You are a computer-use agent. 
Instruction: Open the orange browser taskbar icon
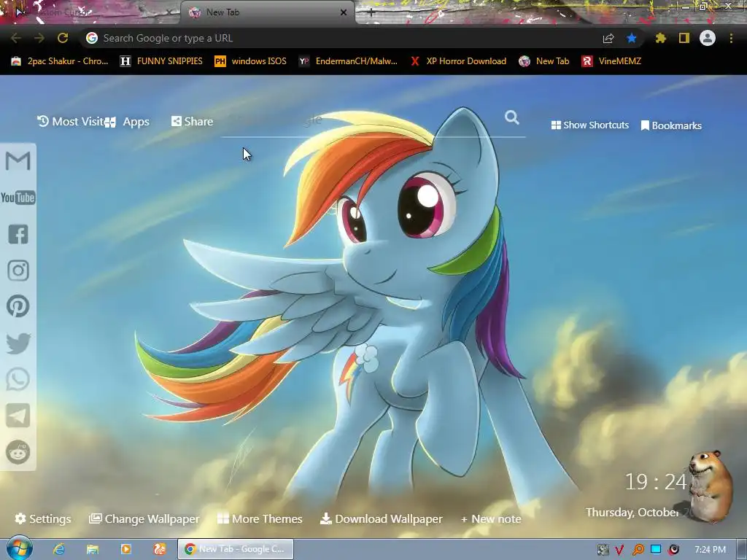tap(160, 549)
